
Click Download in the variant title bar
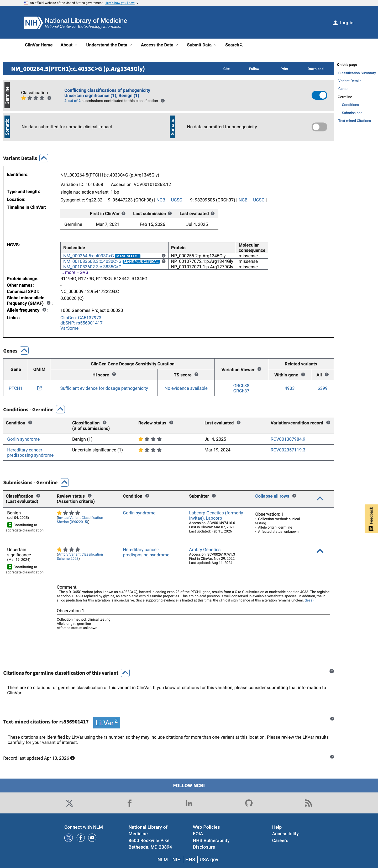(x=315, y=69)
